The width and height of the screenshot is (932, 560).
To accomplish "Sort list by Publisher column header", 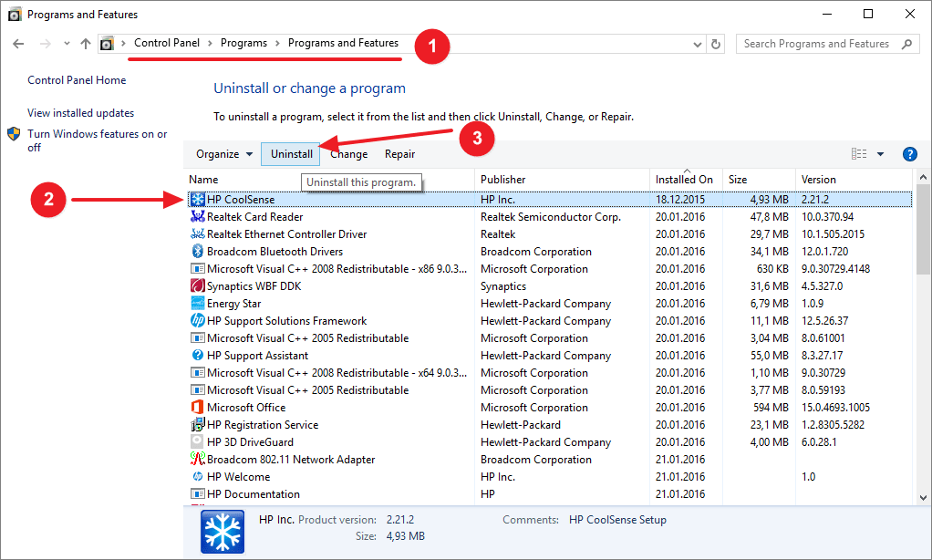I will coord(562,180).
